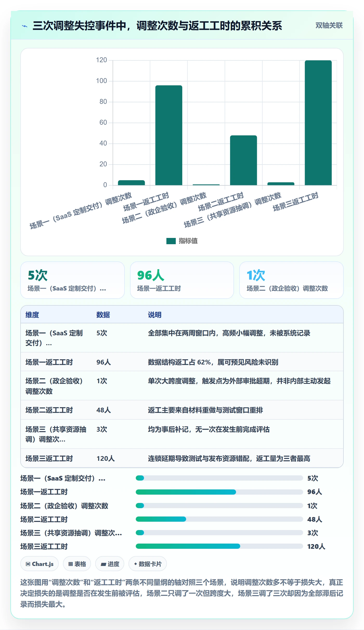Image resolution: width=364 pixels, height=630 pixels.
Task: Click the 场景一返工工时 progress bar
Action: click(219, 492)
